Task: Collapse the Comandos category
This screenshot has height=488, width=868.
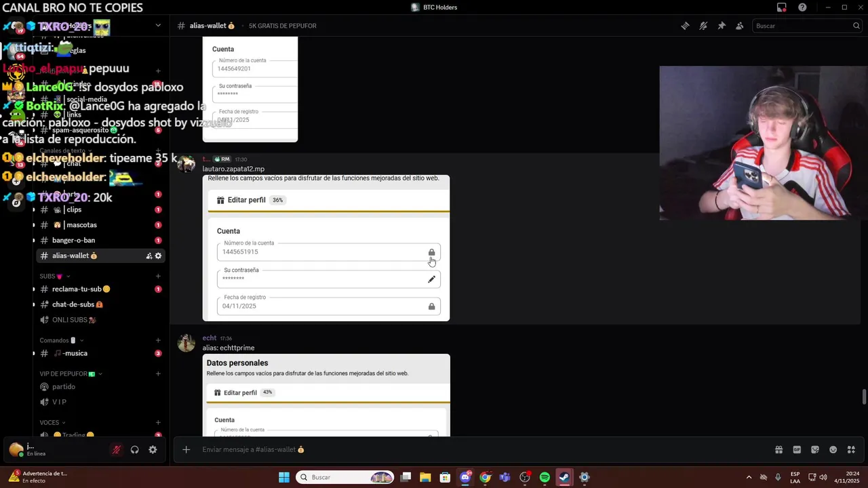Action: (61, 340)
